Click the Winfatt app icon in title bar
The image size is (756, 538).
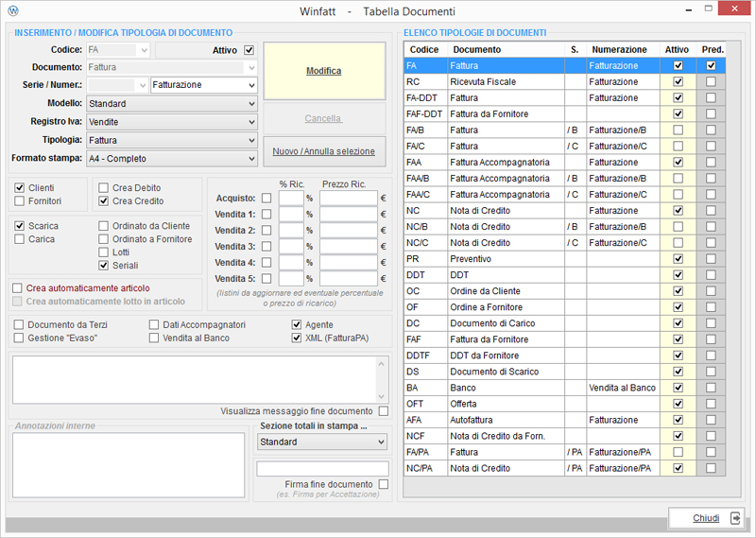pos(13,10)
